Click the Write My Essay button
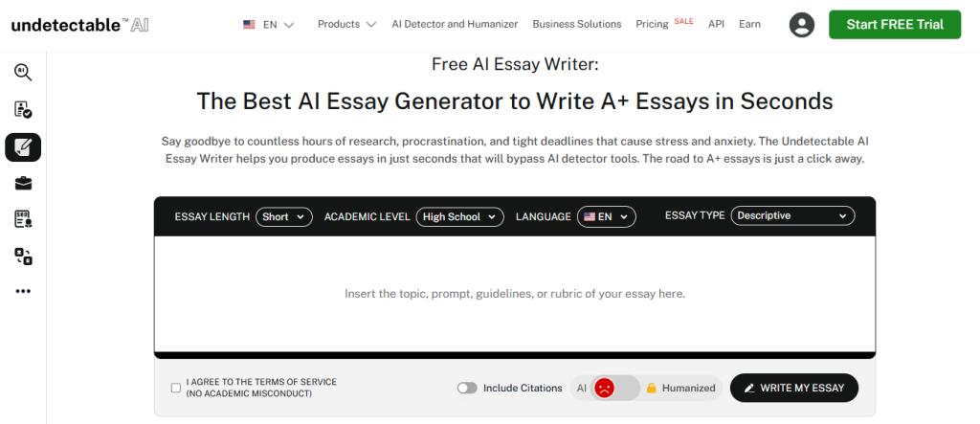The image size is (980, 424). pyautogui.click(x=794, y=388)
